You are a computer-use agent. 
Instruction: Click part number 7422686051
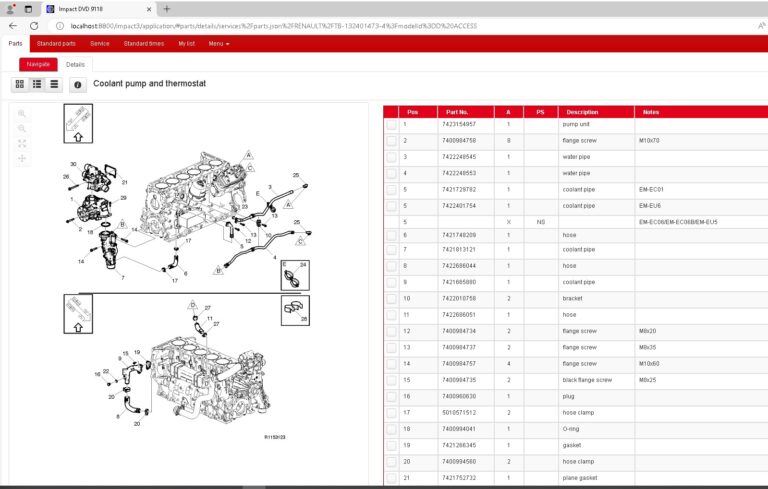pyautogui.click(x=459, y=315)
